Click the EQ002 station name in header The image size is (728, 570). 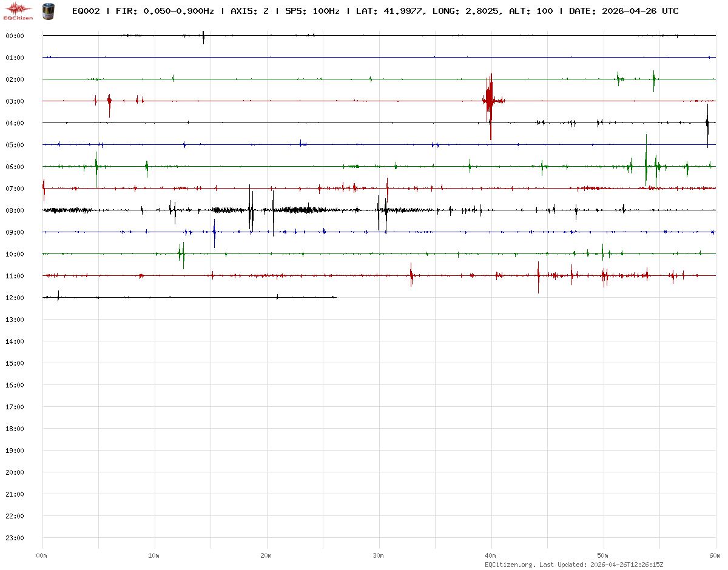pos(86,11)
